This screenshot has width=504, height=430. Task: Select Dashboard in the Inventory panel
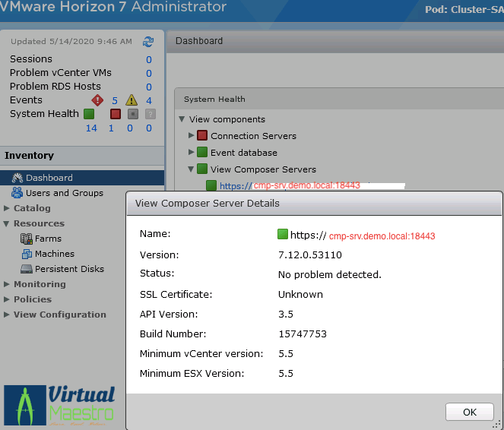coord(49,178)
